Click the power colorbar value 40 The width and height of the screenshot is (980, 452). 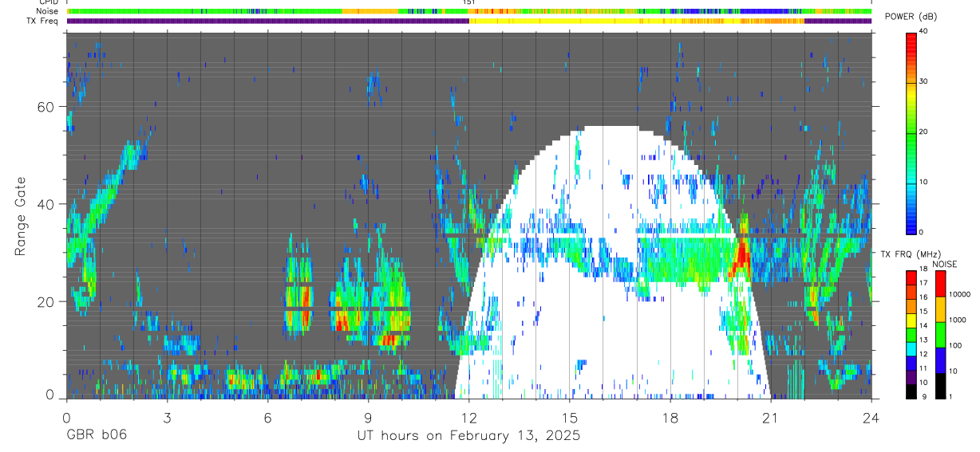coord(924,31)
